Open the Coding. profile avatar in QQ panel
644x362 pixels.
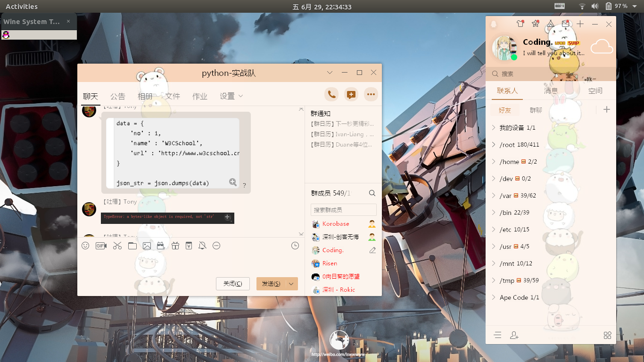[504, 48]
